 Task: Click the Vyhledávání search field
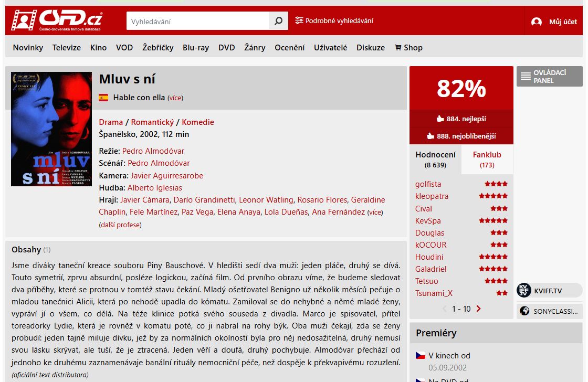tap(197, 21)
